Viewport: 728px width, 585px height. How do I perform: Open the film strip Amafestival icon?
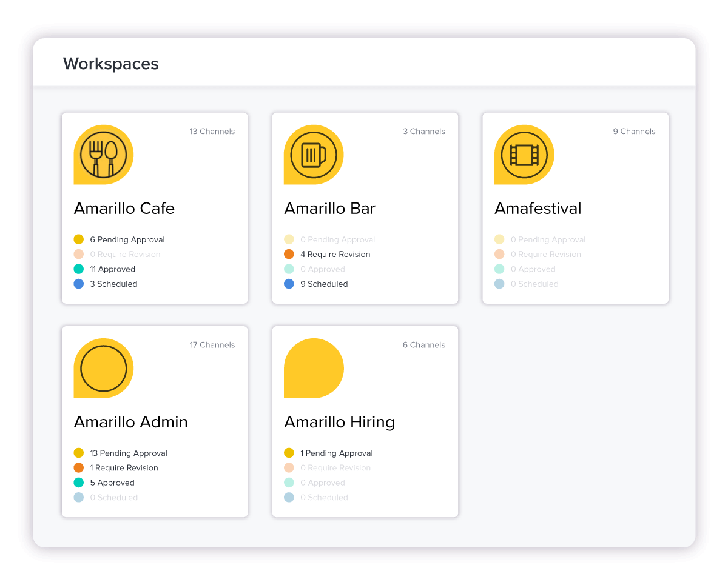(x=524, y=155)
